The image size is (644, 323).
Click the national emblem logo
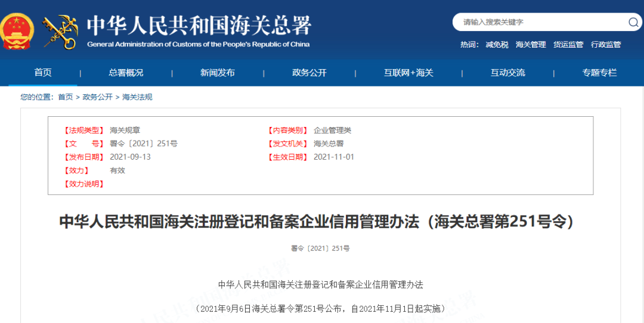pos(17,32)
